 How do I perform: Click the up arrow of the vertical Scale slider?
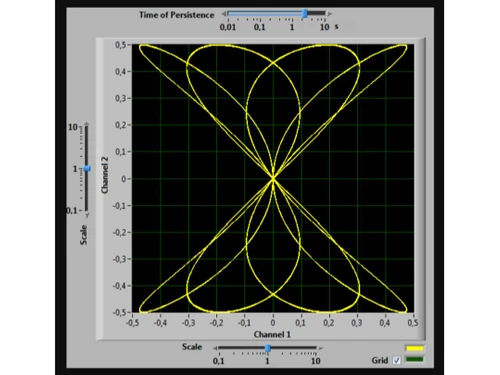87,124
